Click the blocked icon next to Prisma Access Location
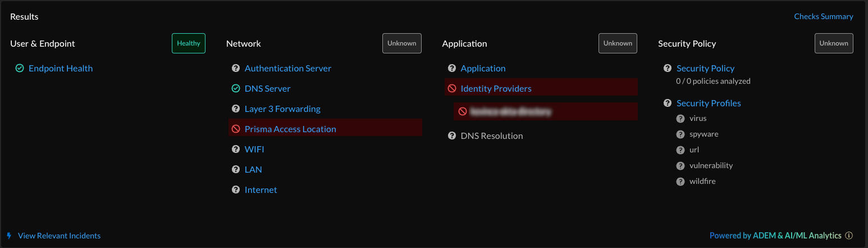868x248 pixels. point(236,129)
